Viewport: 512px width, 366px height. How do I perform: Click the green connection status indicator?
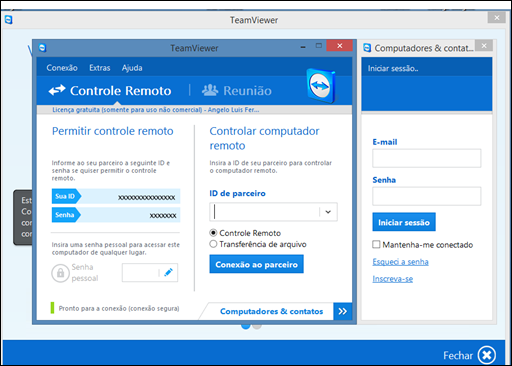click(52, 308)
